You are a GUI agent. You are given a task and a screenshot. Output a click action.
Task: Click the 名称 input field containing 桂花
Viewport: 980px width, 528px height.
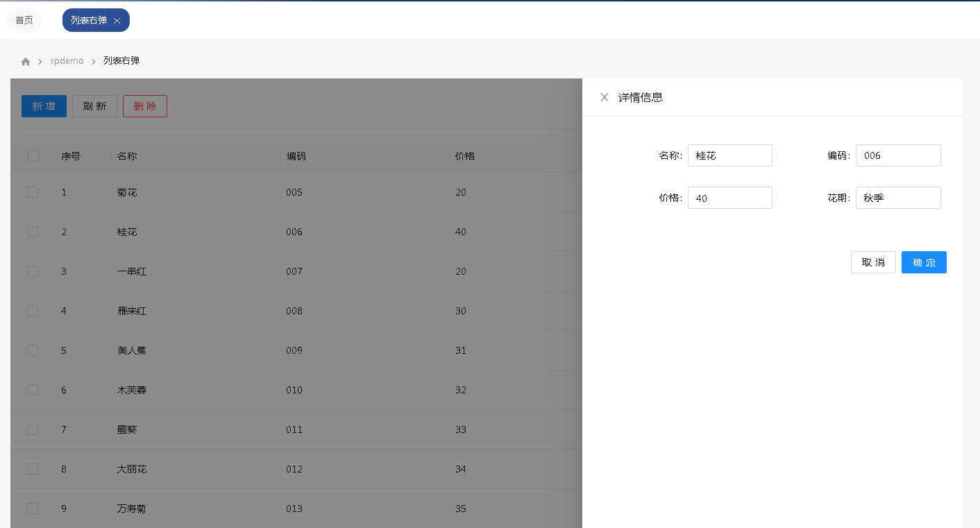point(729,155)
